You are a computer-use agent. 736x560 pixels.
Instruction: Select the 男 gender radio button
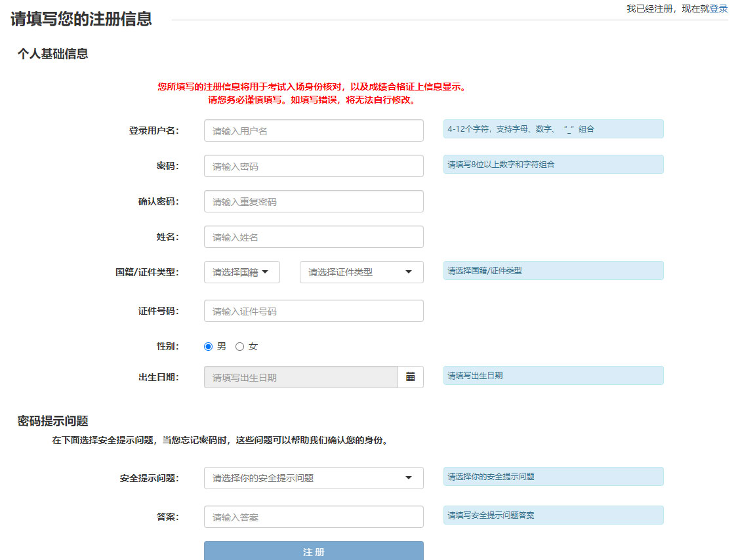tap(207, 346)
